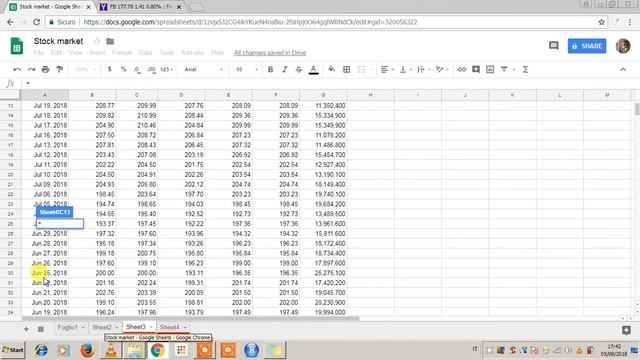Format as percent icon

point(123,69)
